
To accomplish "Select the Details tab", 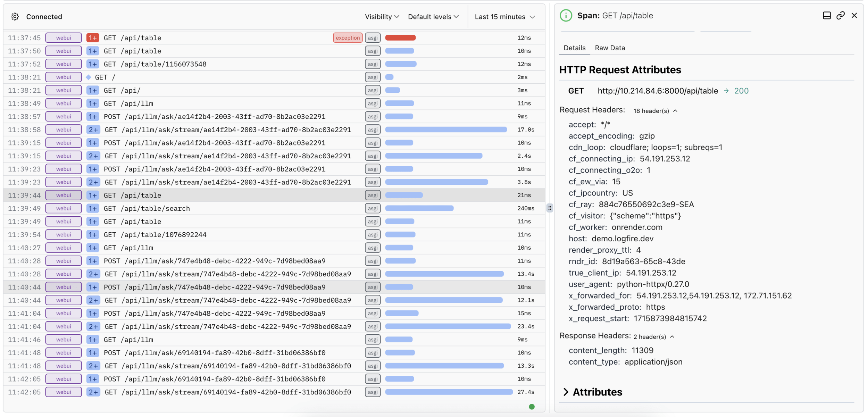I will coord(574,48).
